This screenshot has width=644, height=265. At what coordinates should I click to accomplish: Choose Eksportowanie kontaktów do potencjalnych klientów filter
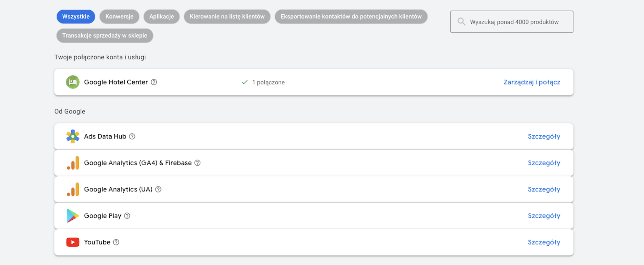(x=351, y=16)
